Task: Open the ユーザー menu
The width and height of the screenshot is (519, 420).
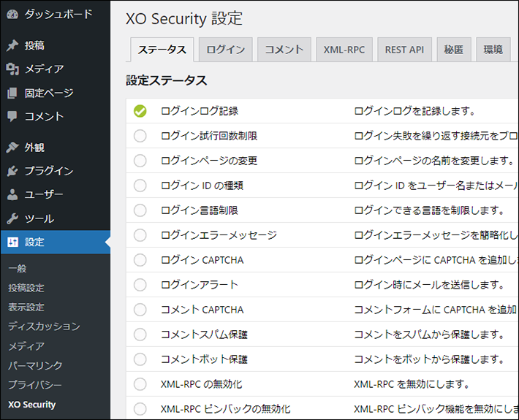Action: coord(44,194)
